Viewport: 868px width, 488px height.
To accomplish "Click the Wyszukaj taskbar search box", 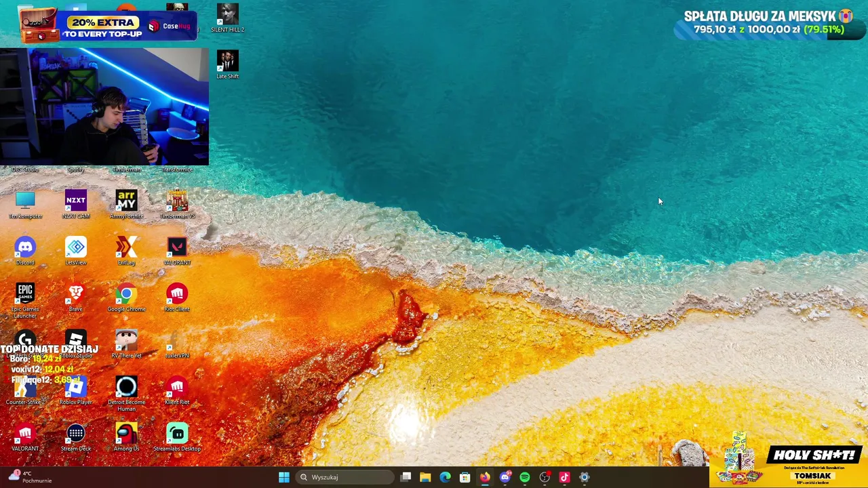I will click(x=344, y=477).
